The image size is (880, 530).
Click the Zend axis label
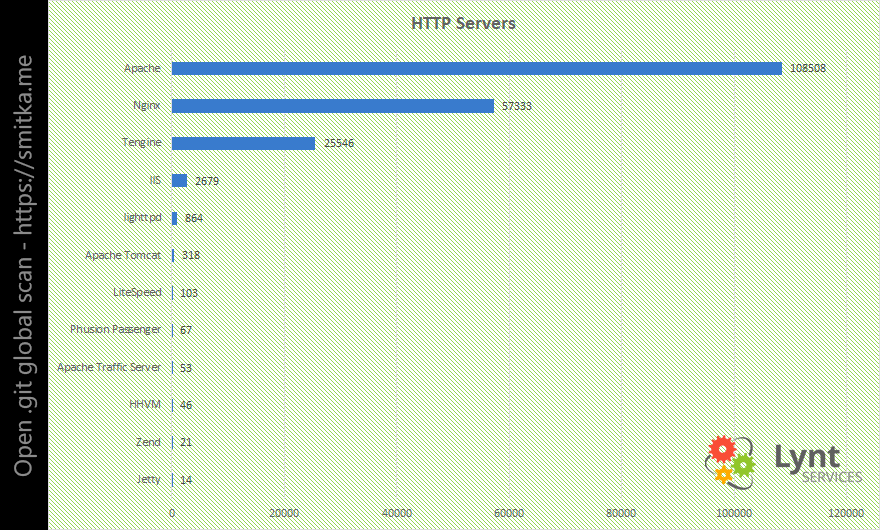pyautogui.click(x=148, y=442)
